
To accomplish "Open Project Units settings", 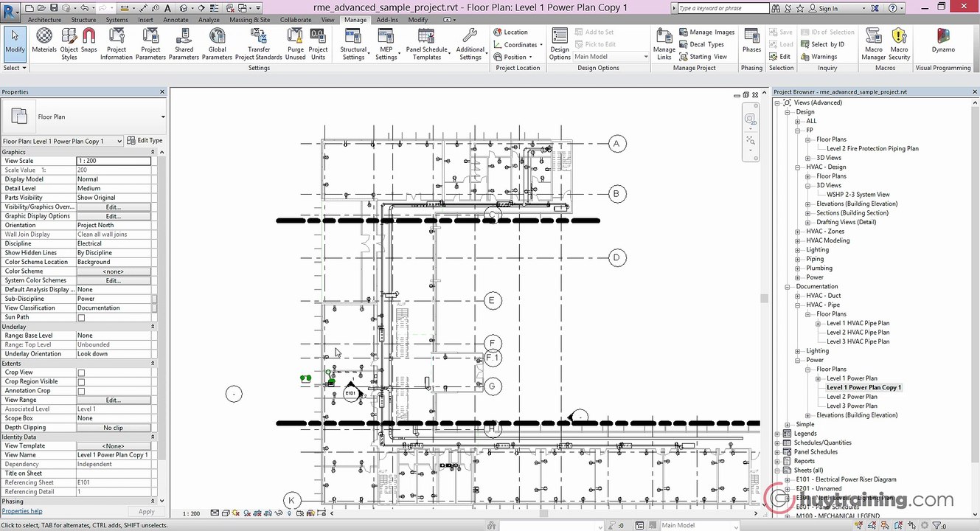I will (318, 44).
